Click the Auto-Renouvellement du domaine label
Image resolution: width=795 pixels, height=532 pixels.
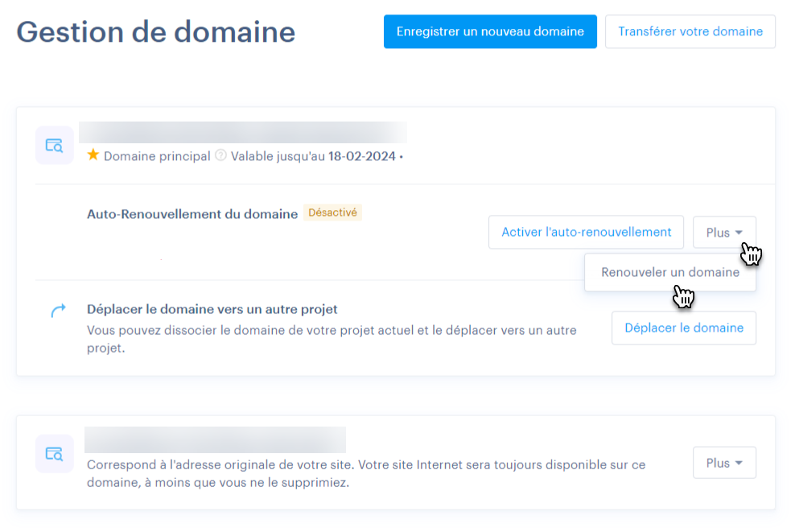[x=192, y=213]
